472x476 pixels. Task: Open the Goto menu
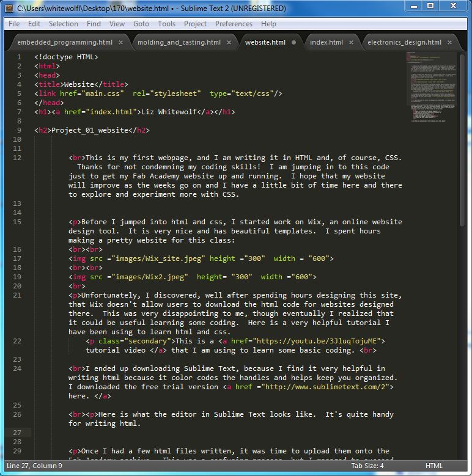141,24
